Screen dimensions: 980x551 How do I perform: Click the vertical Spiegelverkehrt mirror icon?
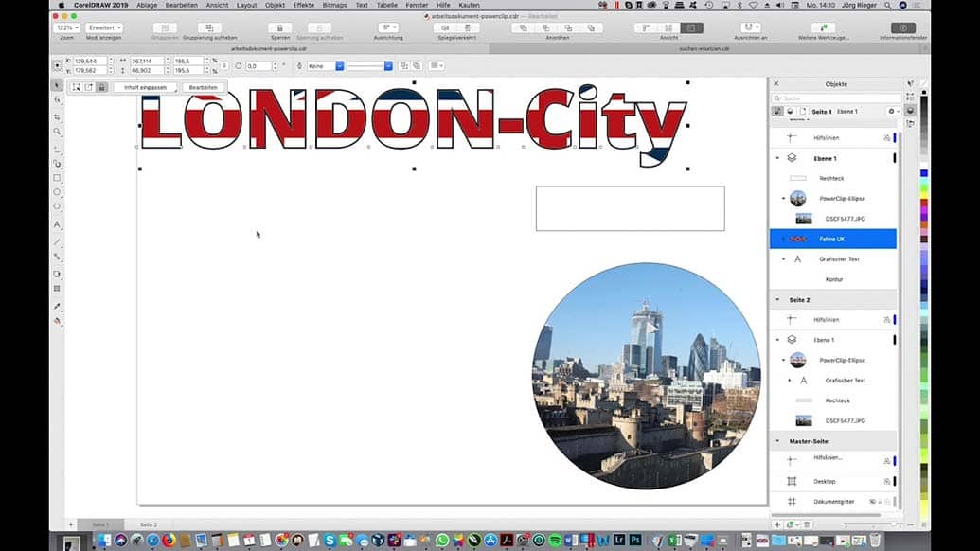click(468, 27)
